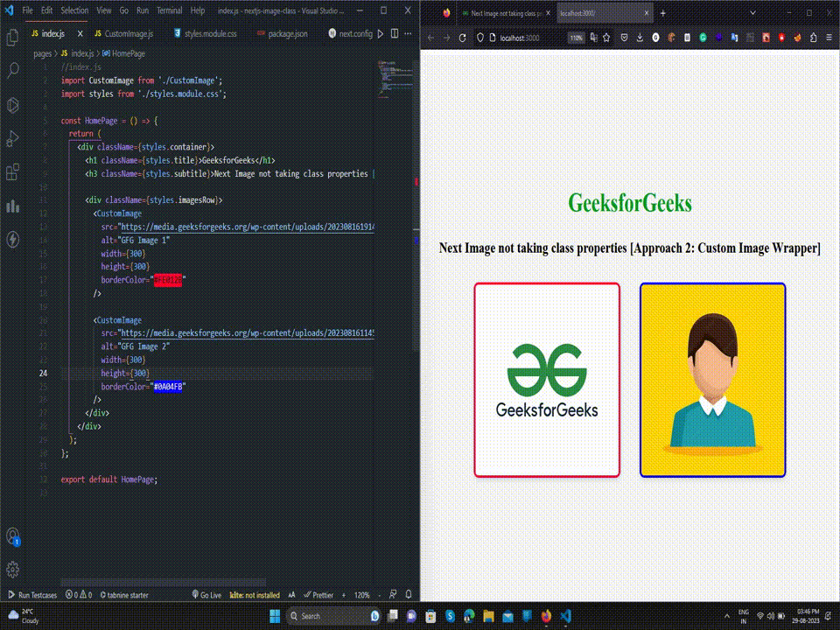Close the index.js editor tab

point(80,34)
